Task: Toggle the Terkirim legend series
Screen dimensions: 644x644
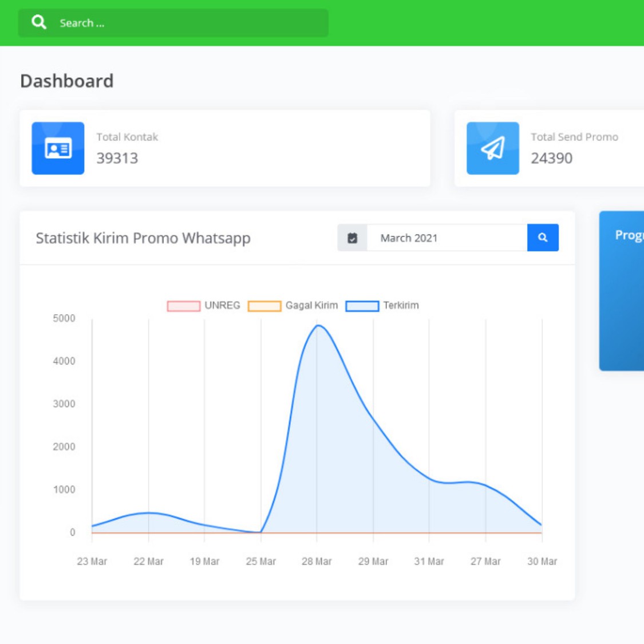Action: coord(401,306)
